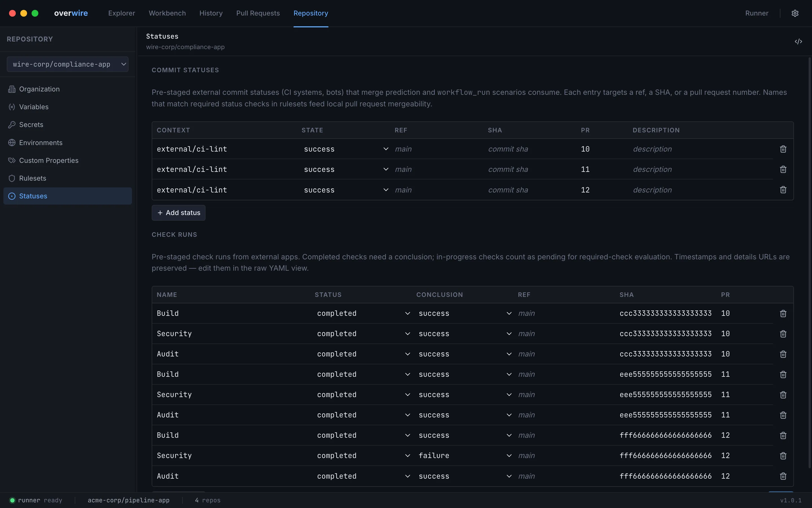Open conclusion dropdown for Build PR 11
Screen dimensions: 812x508
pos(465,374)
